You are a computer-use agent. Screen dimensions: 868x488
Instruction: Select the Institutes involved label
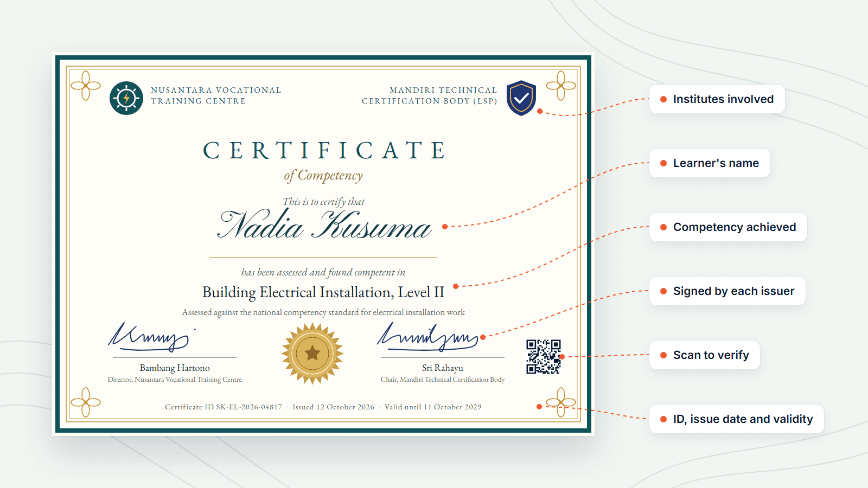coord(717,99)
